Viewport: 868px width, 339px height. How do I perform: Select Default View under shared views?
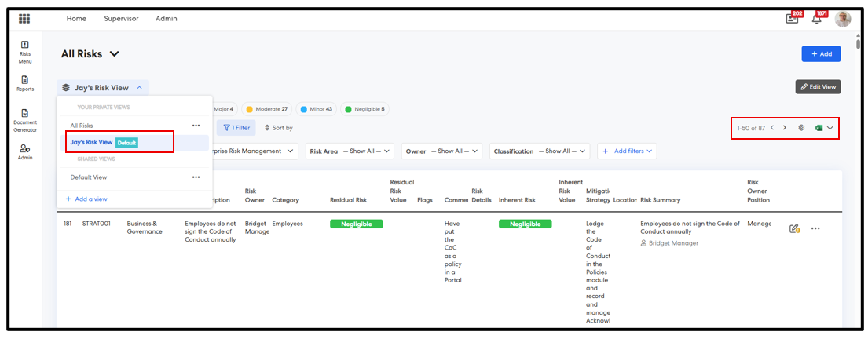89,177
